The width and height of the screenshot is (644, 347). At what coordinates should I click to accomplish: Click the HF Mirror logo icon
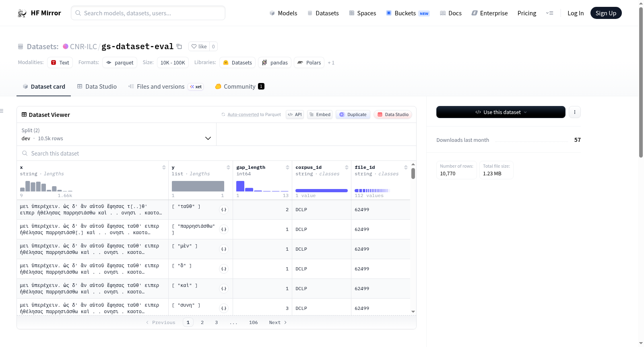[22, 13]
